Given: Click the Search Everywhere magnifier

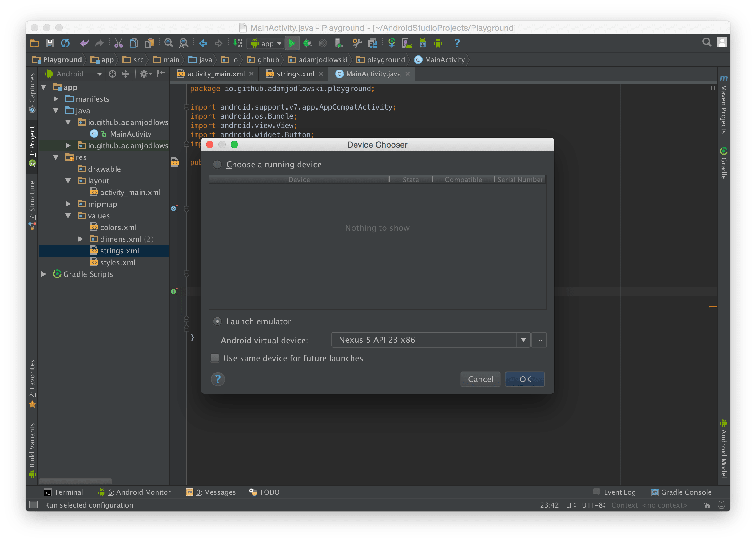Looking at the screenshot, I should point(706,42).
